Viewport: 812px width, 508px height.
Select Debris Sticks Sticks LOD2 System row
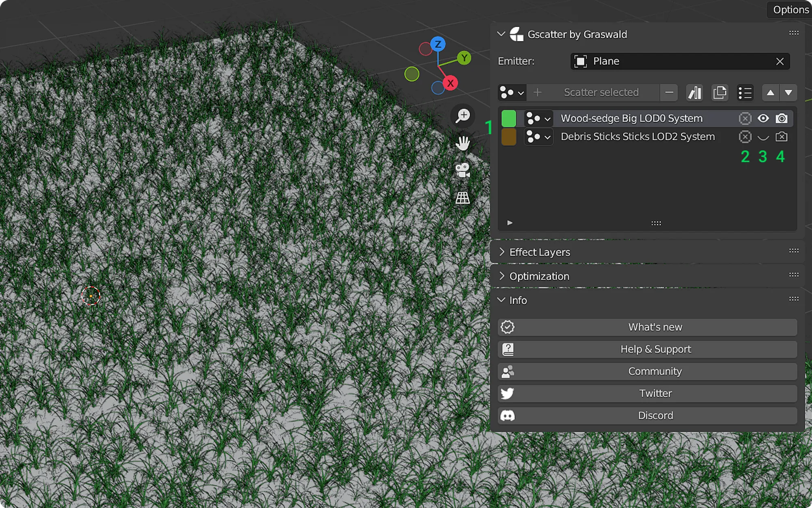pyautogui.click(x=637, y=137)
